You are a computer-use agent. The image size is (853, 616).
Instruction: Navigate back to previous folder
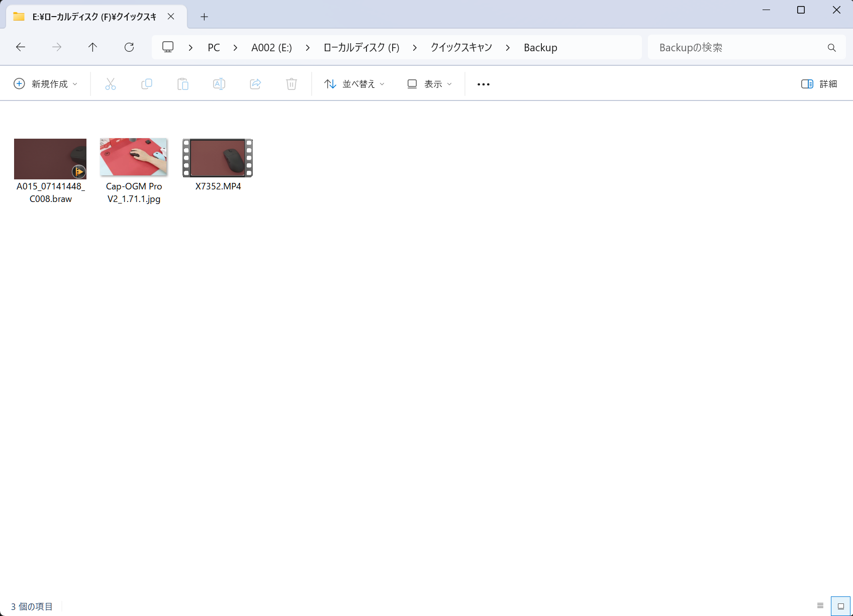click(21, 47)
